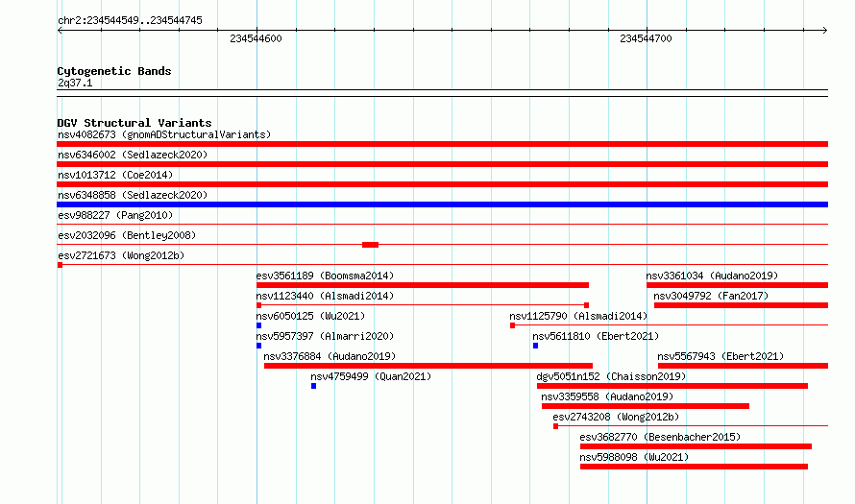
Task: Select the nsv3049792 Fan2017 red bar
Action: pyautogui.click(x=741, y=305)
